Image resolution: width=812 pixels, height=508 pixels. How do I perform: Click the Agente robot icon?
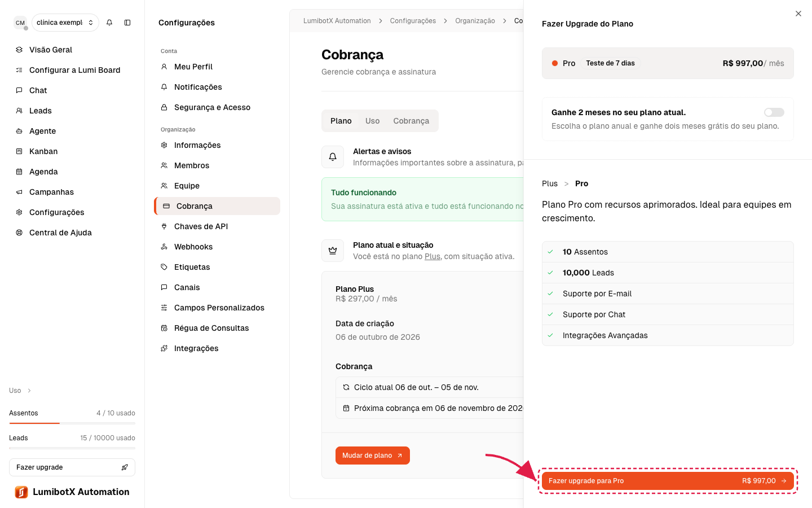click(x=19, y=131)
